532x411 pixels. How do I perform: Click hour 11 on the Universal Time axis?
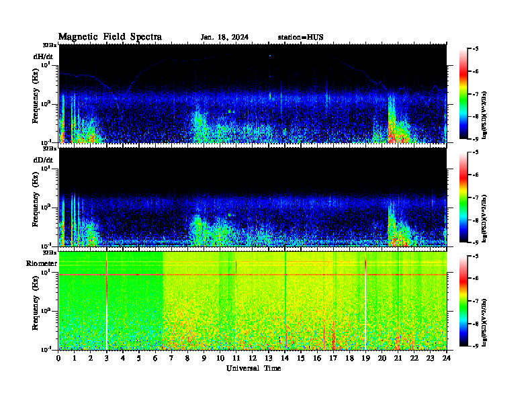236,358
